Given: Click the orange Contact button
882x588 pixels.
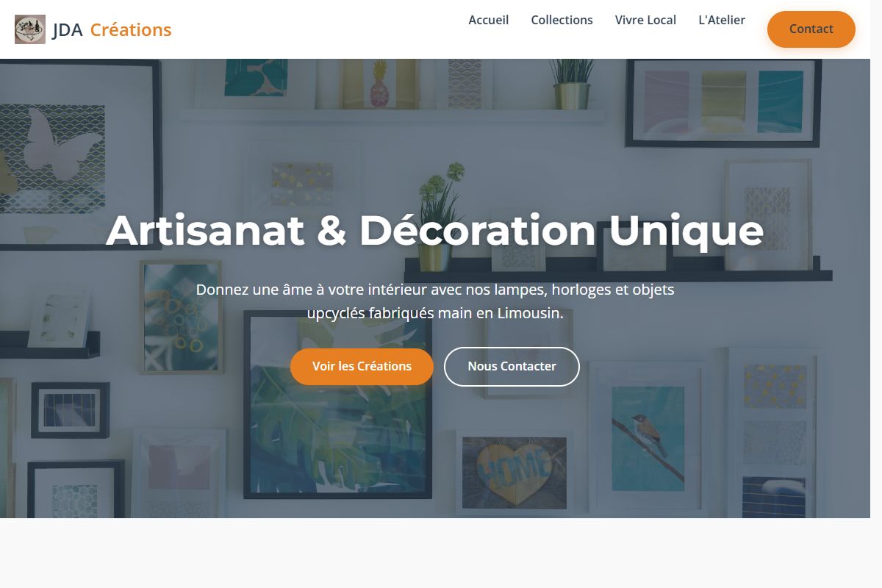Looking at the screenshot, I should 811,29.
